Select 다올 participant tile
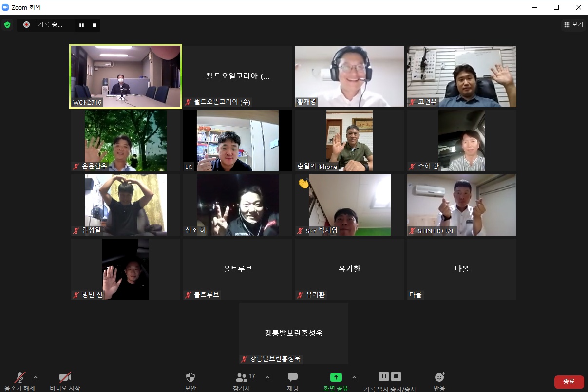This screenshot has width=588, height=392. tap(462, 269)
